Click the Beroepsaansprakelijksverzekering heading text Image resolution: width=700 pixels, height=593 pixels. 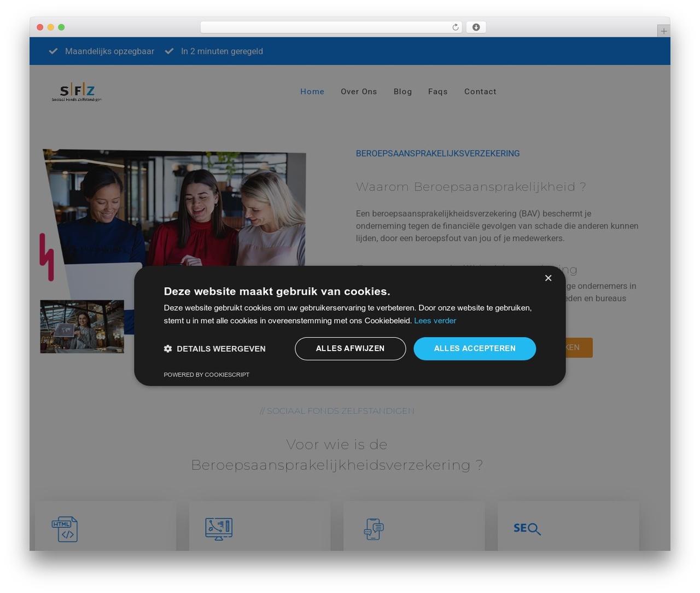(437, 154)
